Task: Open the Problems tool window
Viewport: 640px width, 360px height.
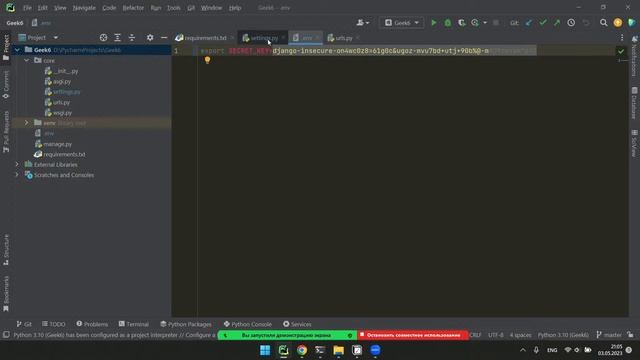Action: click(92, 324)
